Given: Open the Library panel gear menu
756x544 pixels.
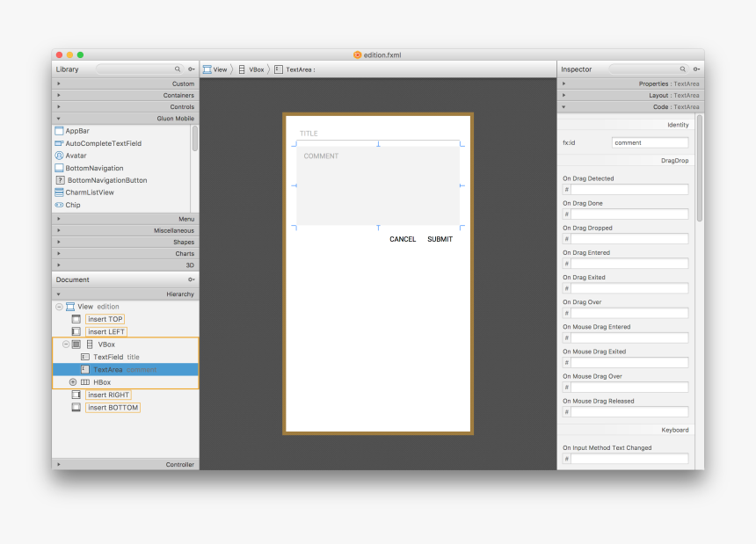Looking at the screenshot, I should tap(191, 69).
